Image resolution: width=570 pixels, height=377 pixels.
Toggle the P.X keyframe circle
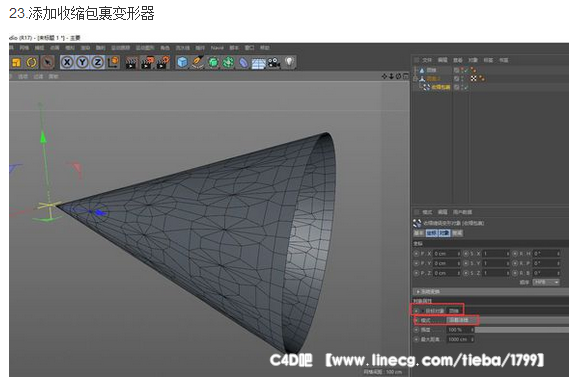(x=416, y=253)
